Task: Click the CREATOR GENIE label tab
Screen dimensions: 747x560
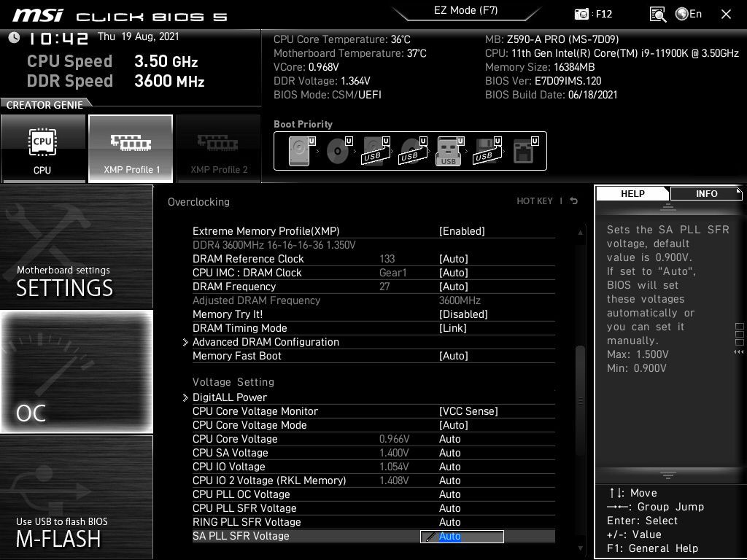Action: 44,105
